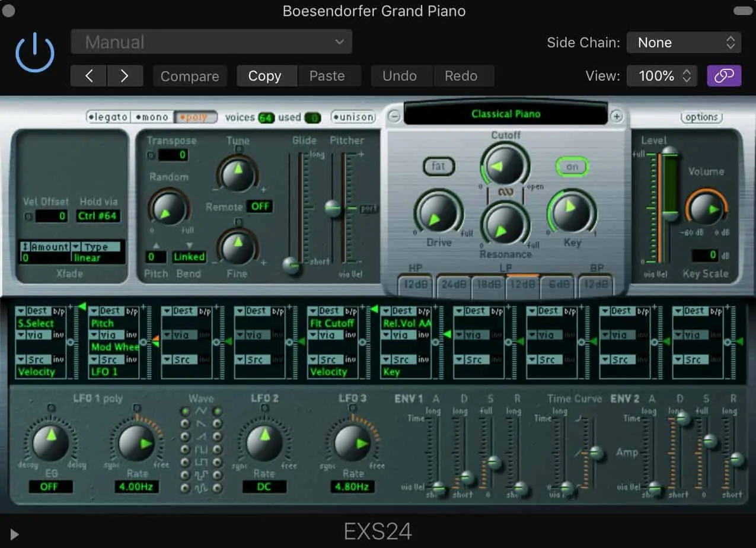This screenshot has height=548, width=756.
Task: Select the BP 12dB filter type
Action: coord(596,284)
